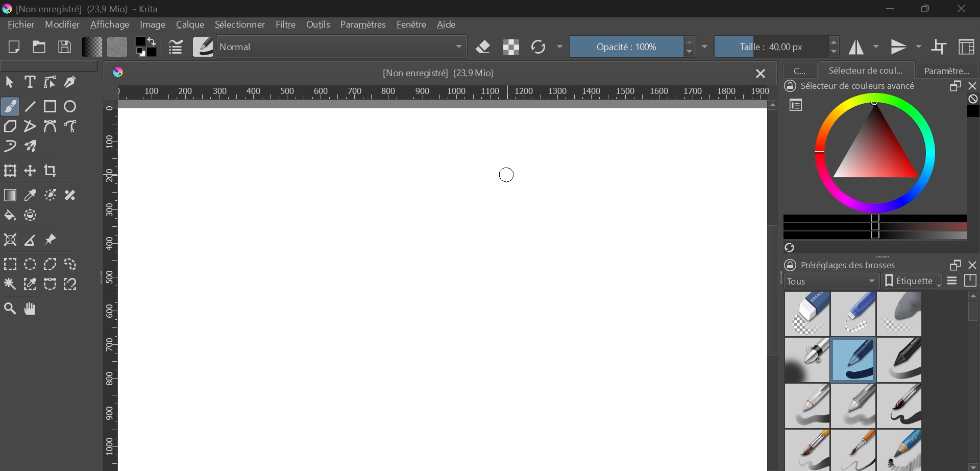Select the Ellipse tool

coord(70,106)
